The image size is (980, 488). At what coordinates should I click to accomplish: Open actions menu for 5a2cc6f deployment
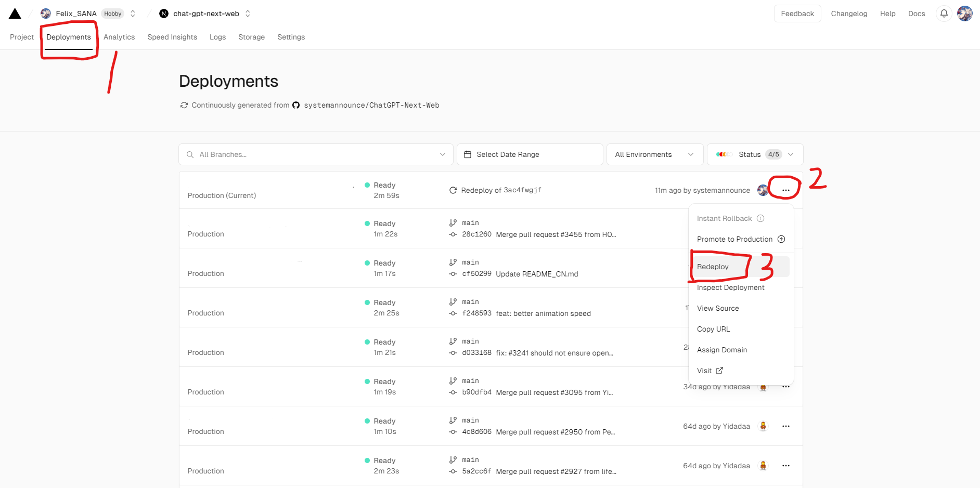785,466
